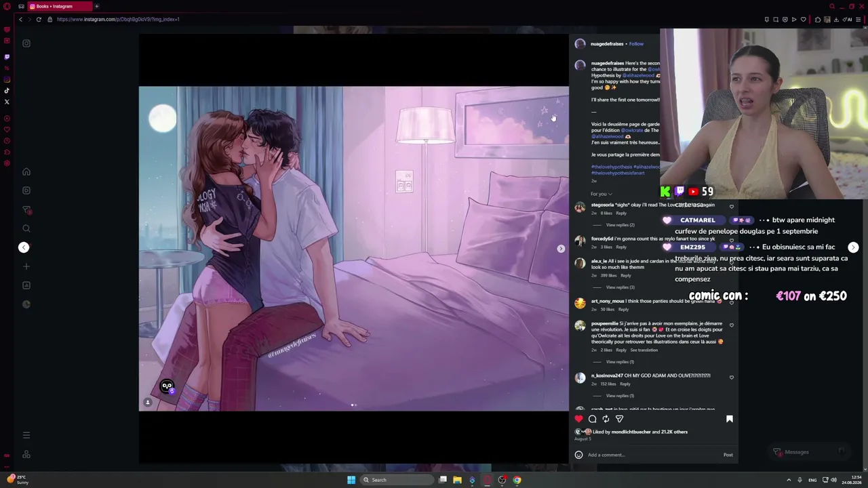This screenshot has width=868, height=488.
Task: Like art_nony_mous's comment
Action: point(731,302)
